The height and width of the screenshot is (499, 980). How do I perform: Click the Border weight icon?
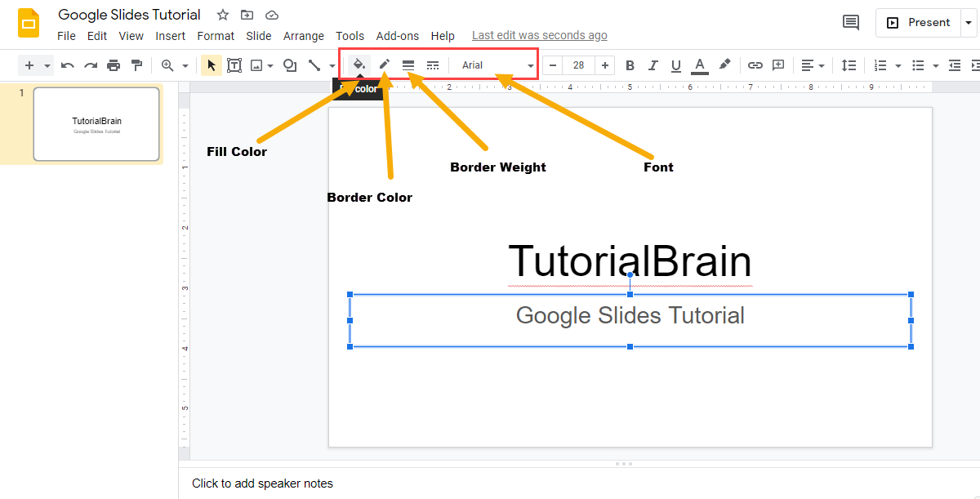408,65
